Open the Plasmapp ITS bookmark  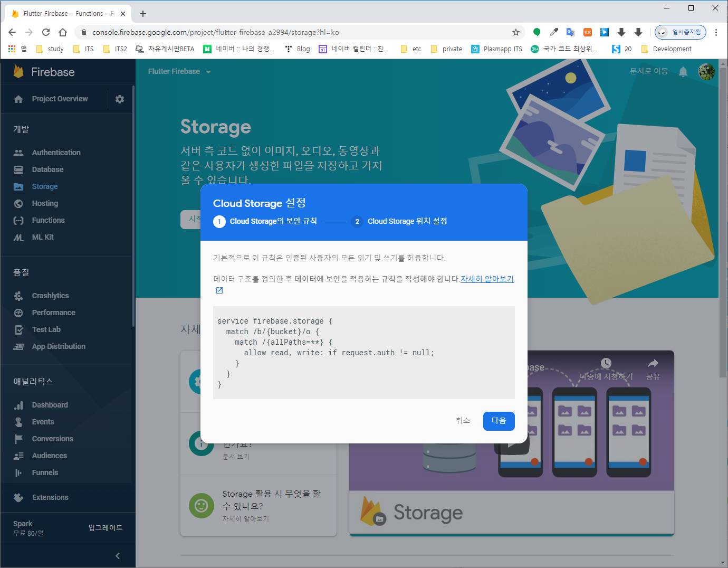coord(497,49)
